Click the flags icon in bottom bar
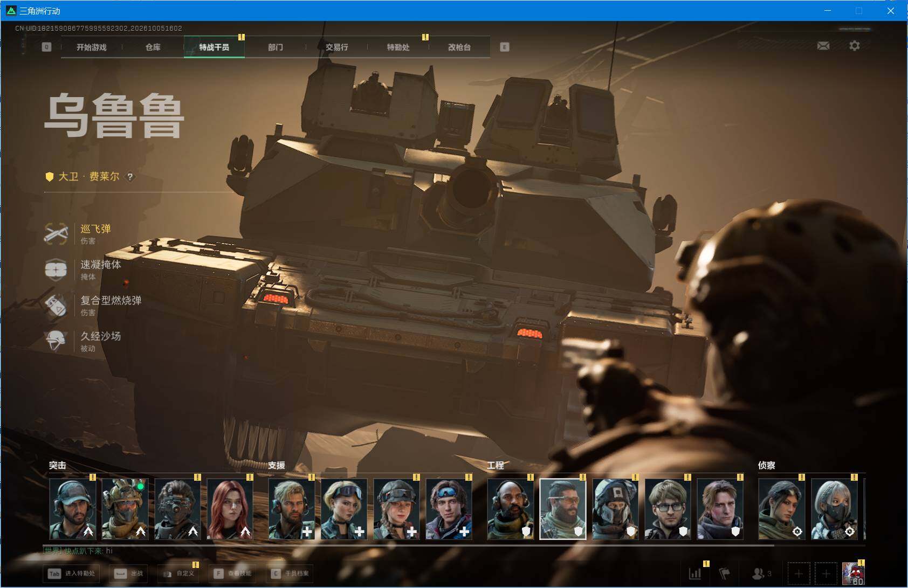 point(725,573)
